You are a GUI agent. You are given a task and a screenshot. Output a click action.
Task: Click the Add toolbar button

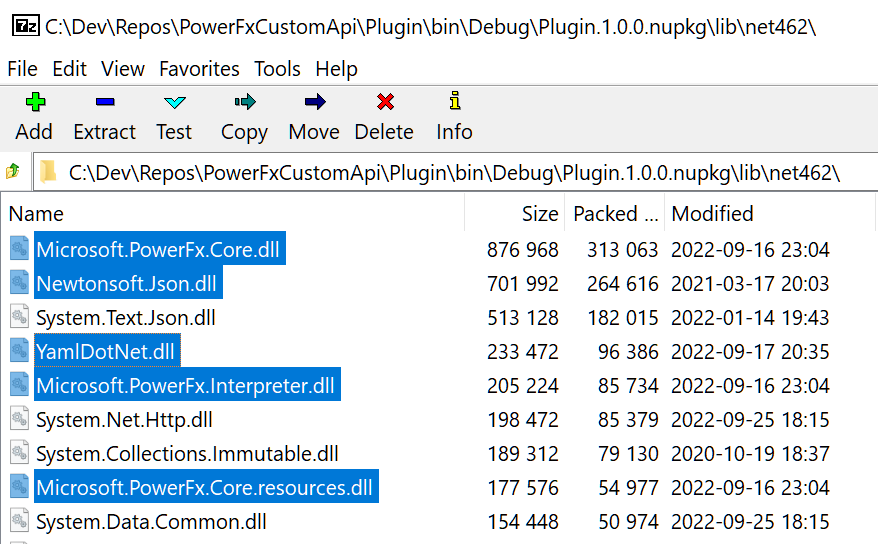click(x=34, y=118)
